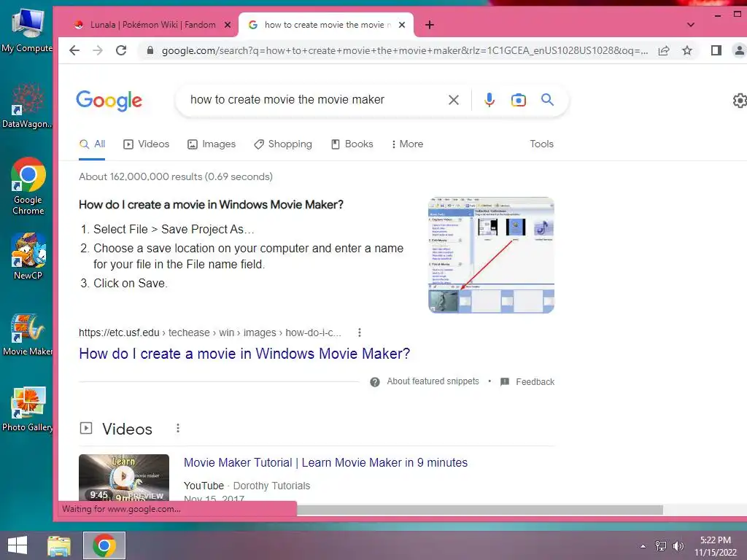Open options for etc.usf.edu result

(x=360, y=332)
